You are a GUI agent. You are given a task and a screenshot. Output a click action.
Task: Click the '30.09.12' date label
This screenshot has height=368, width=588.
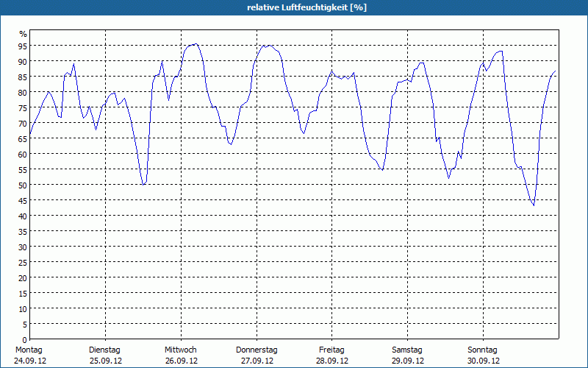pyautogui.click(x=484, y=361)
